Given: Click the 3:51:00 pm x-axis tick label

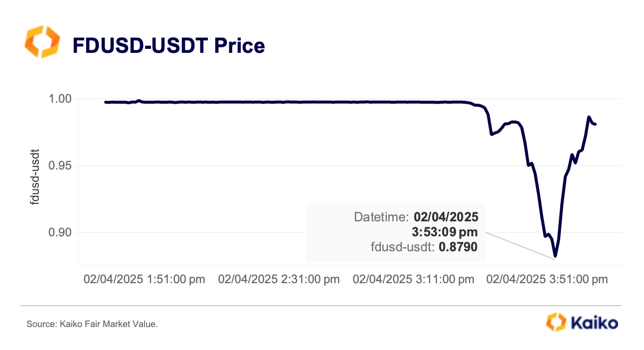Looking at the screenshot, I should [547, 279].
